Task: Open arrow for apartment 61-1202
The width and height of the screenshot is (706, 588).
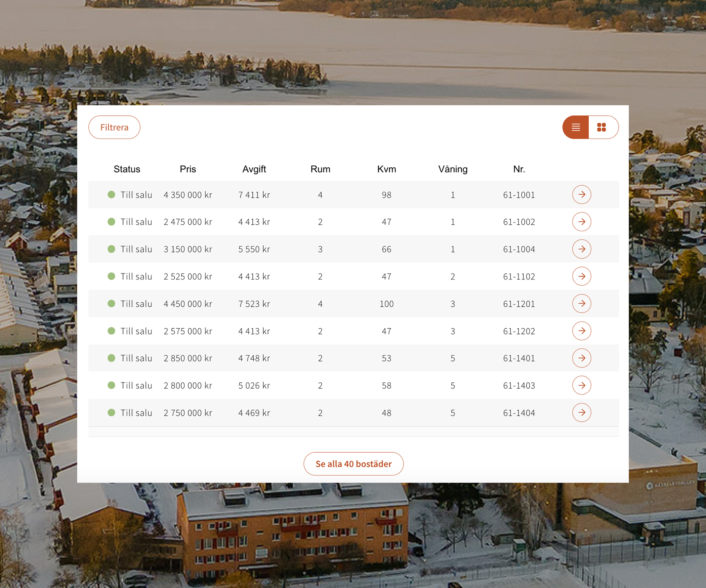Action: click(x=581, y=331)
